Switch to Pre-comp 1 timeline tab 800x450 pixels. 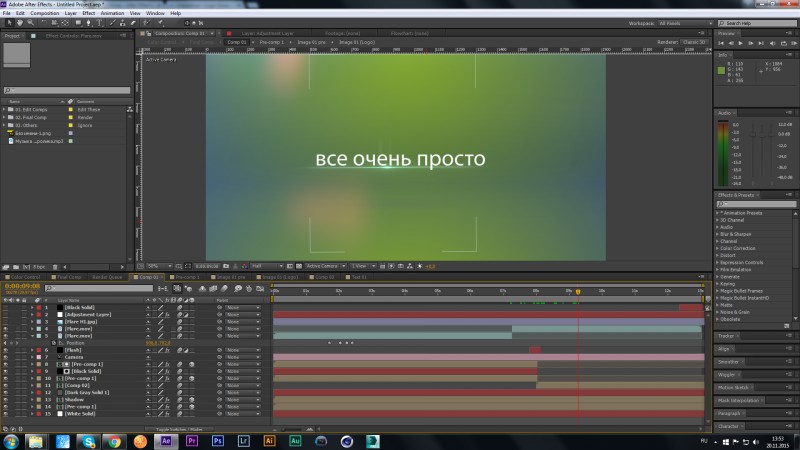(x=187, y=277)
